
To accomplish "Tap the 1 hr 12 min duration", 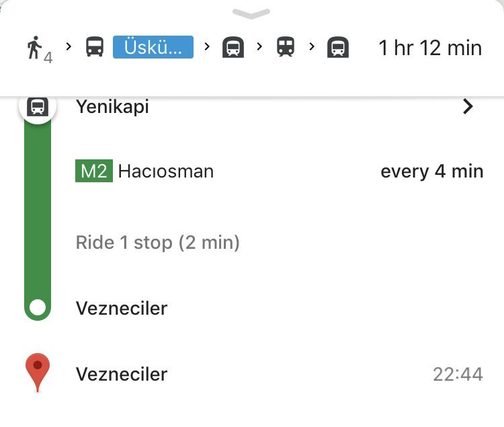I will (430, 48).
